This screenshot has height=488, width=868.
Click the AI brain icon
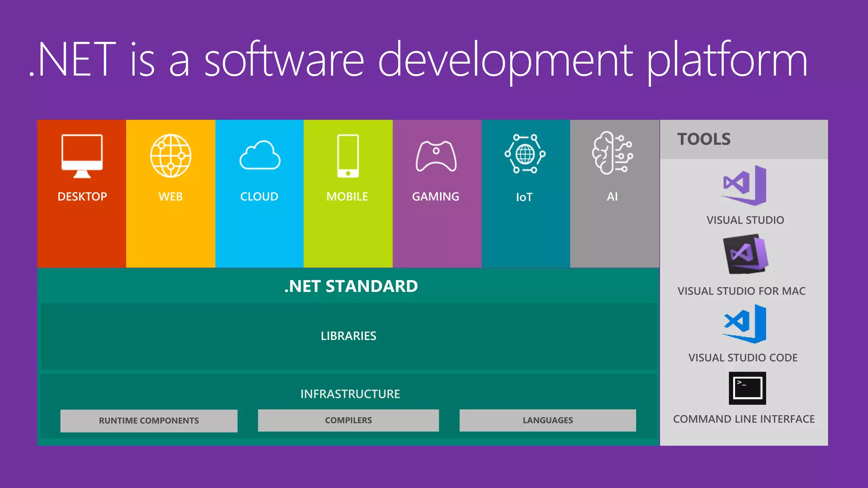click(x=612, y=153)
